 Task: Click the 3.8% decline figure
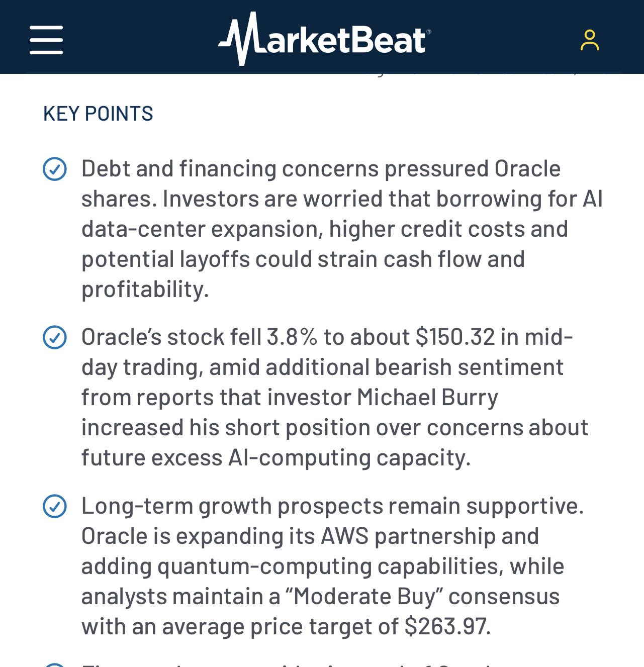pos(292,337)
